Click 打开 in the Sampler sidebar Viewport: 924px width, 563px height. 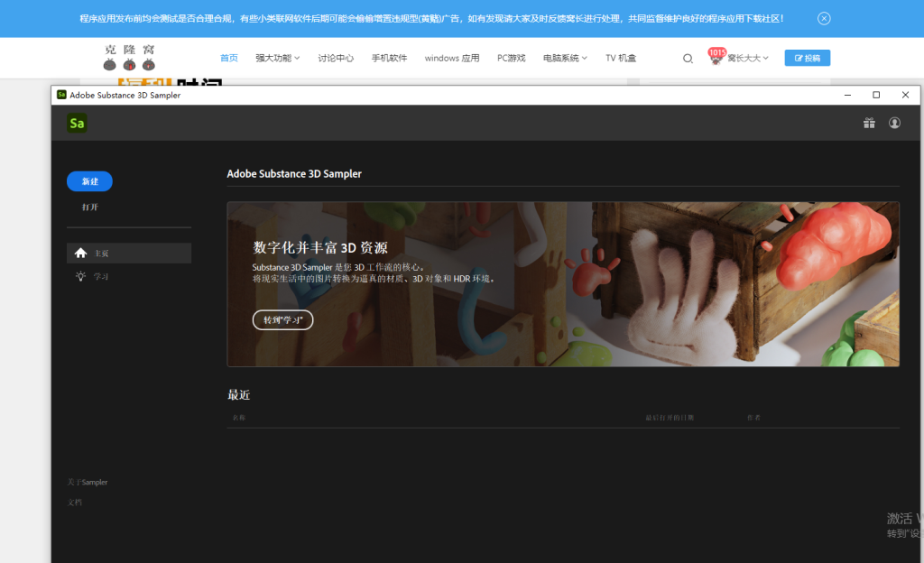tap(89, 208)
